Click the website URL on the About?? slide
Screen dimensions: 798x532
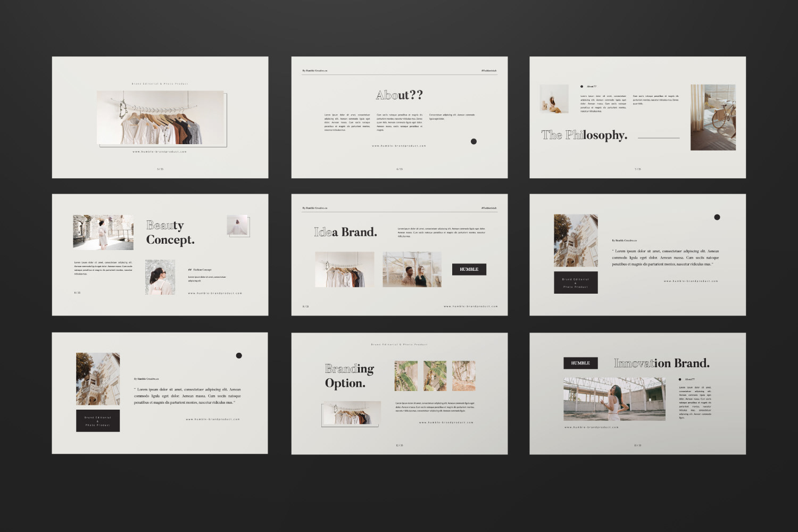(x=399, y=146)
